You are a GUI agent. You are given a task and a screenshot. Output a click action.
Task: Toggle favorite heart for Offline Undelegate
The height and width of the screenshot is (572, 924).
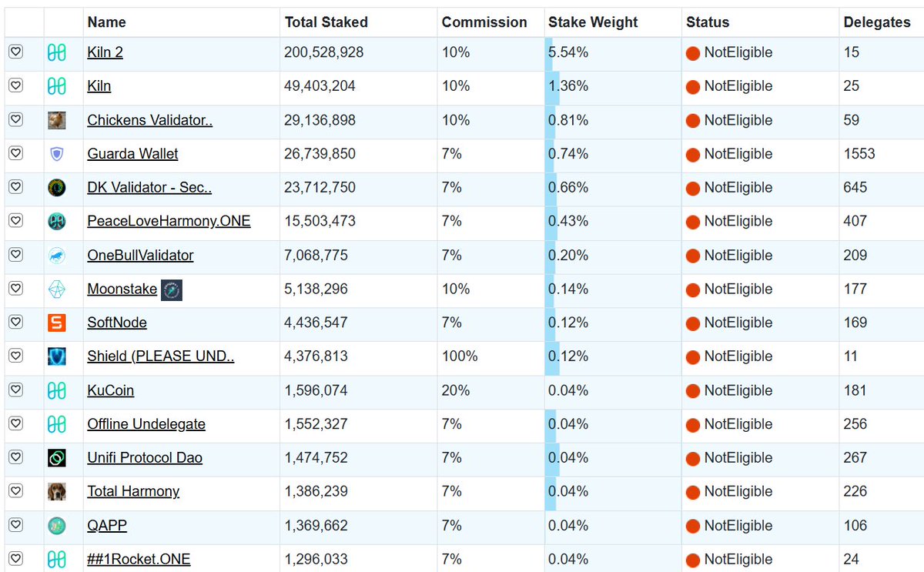(x=16, y=424)
